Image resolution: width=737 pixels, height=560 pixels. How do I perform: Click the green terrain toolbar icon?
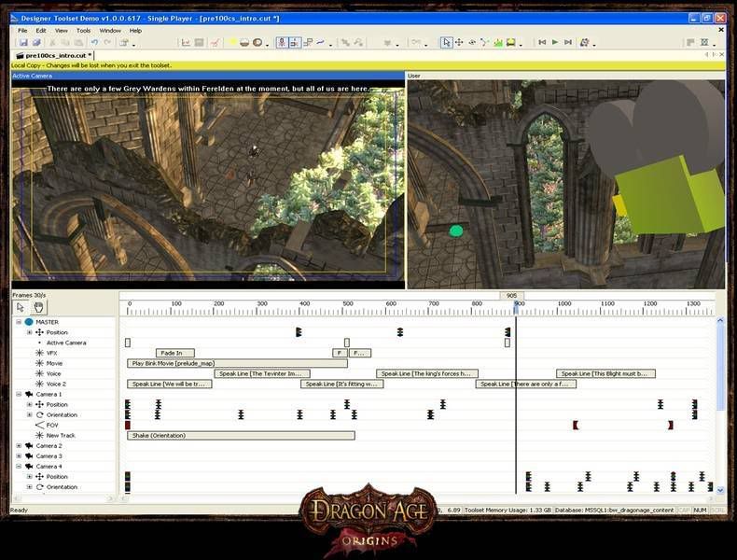coord(498,42)
